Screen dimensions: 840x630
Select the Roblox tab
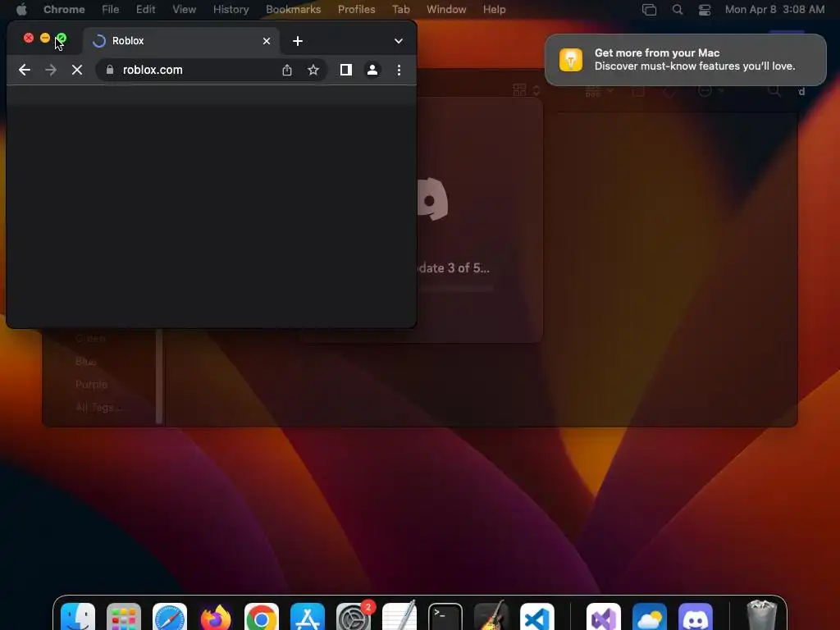(x=181, y=41)
